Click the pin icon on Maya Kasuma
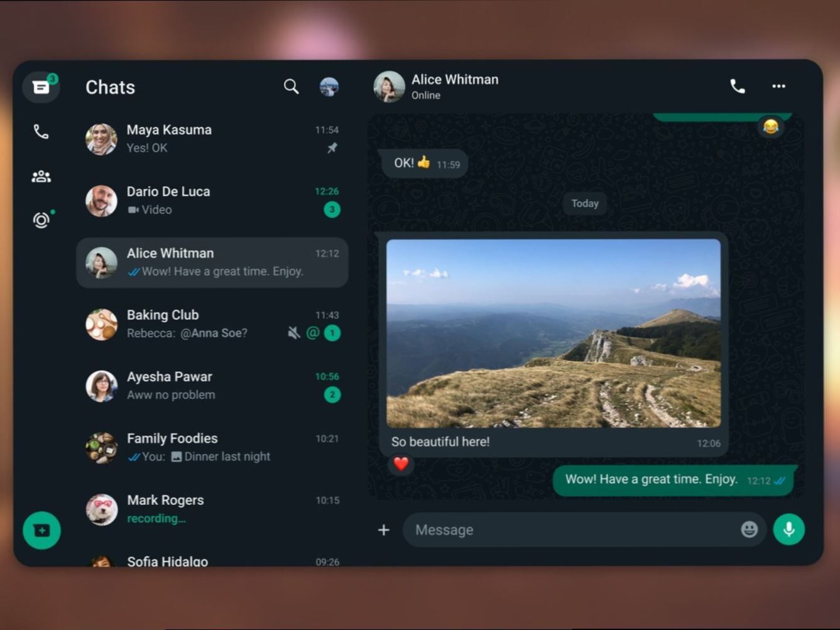 [x=332, y=148]
